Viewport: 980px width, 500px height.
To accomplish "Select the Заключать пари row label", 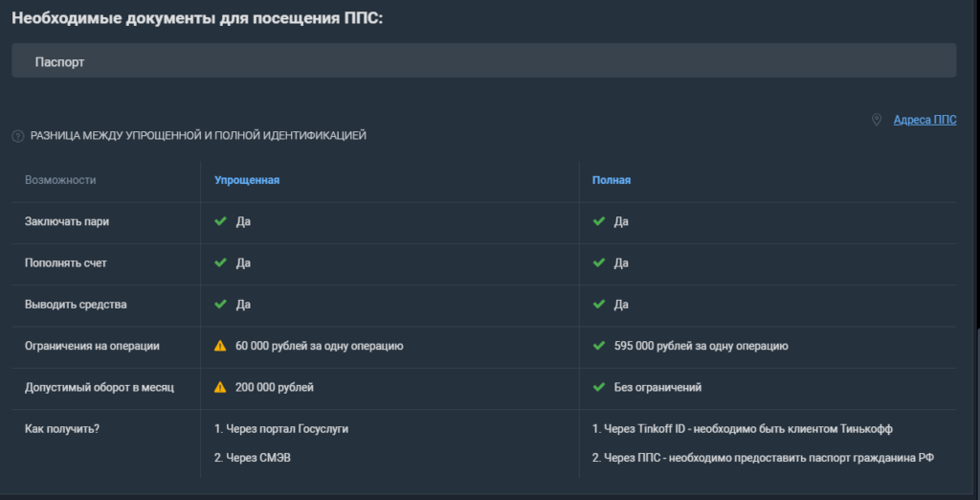I will click(x=67, y=221).
